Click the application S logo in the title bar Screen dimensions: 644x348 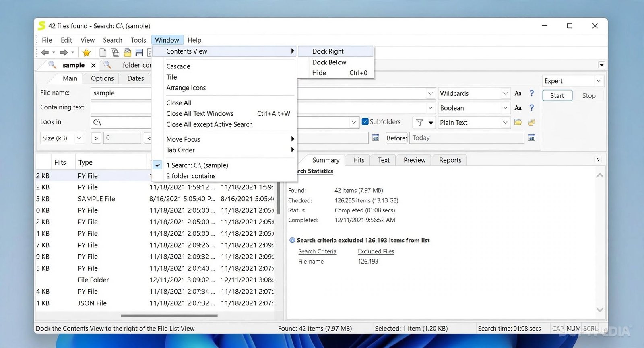41,26
